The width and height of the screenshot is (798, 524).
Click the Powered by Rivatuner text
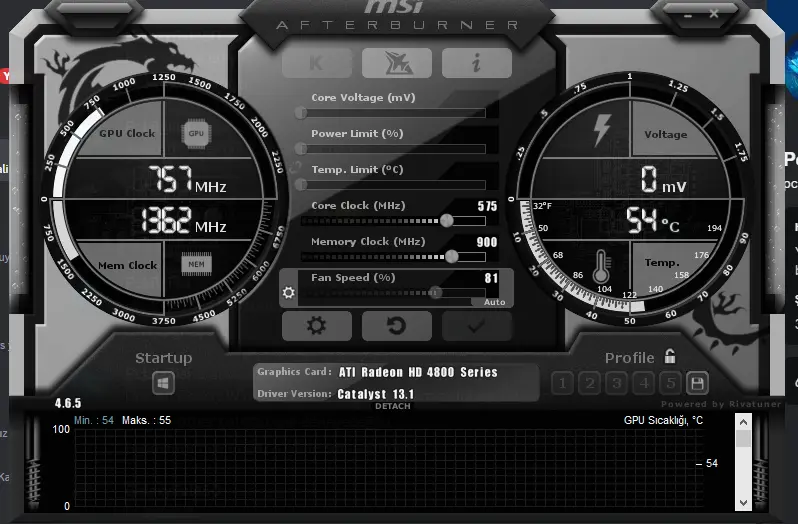721,404
